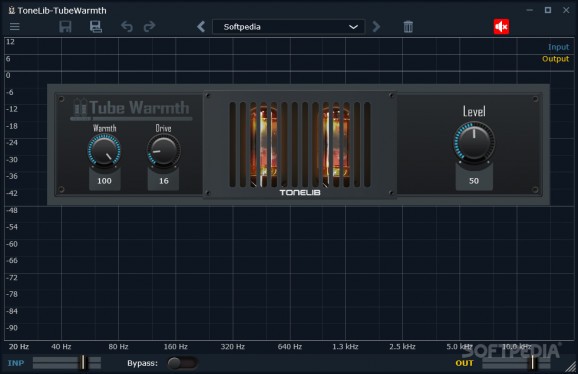Open the hamburger main menu
This screenshot has width=578, height=374.
point(15,27)
